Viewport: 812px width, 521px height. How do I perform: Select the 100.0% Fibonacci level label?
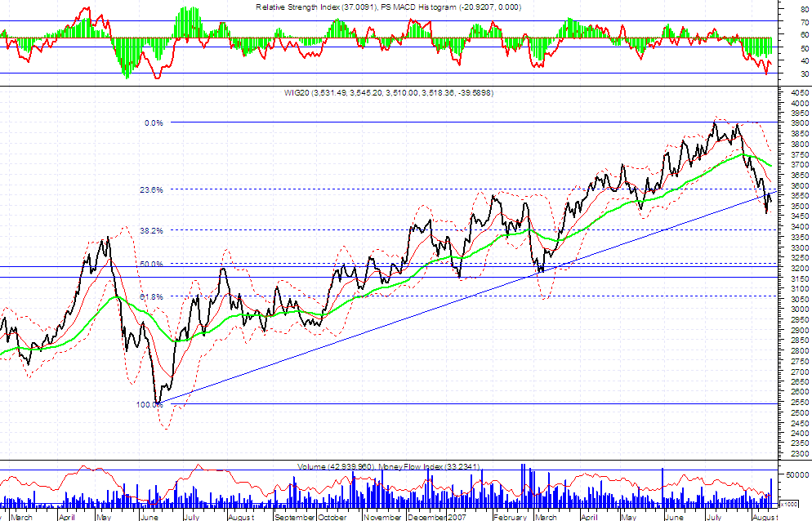(x=149, y=404)
